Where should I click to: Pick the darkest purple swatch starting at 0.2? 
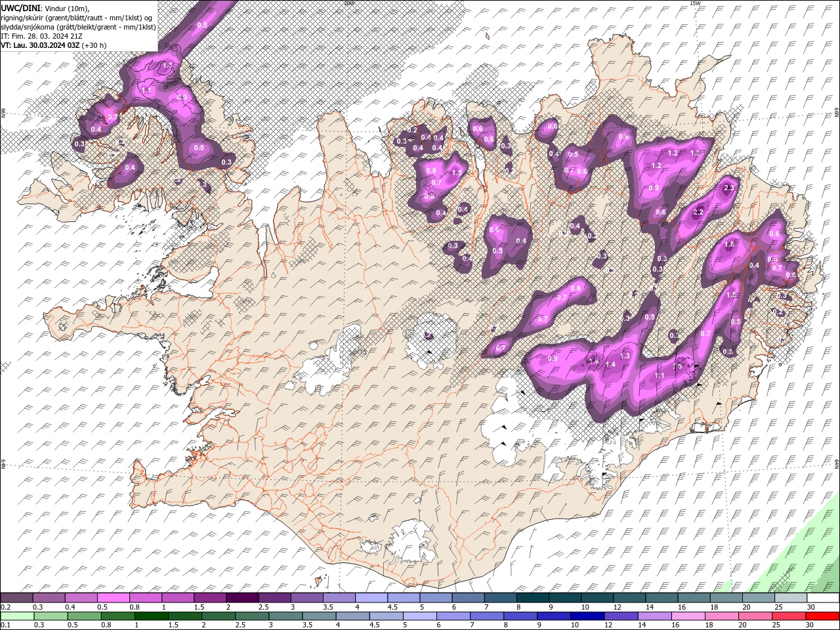tap(16, 598)
